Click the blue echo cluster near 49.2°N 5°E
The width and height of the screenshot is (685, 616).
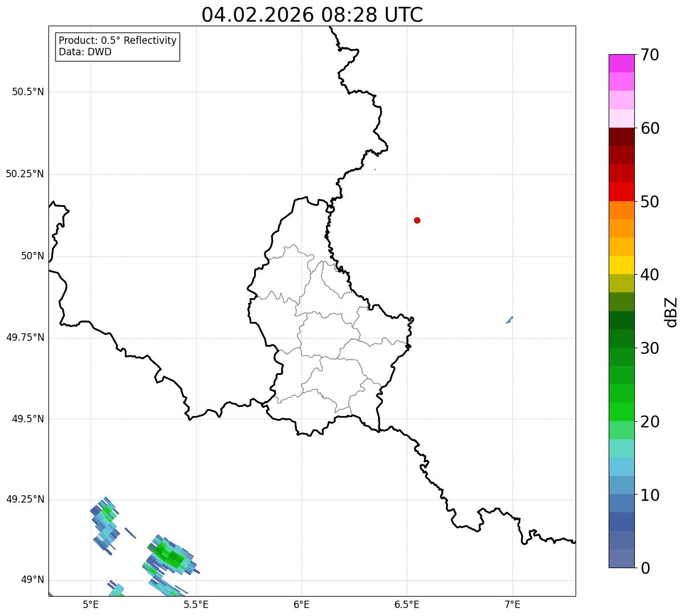click(105, 525)
